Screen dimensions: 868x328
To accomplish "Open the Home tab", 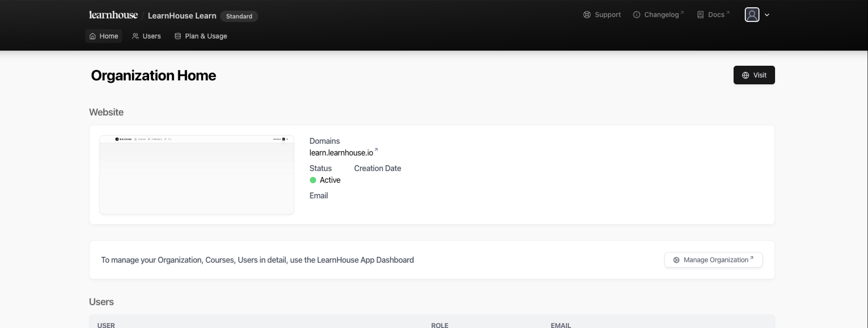I will pos(104,36).
